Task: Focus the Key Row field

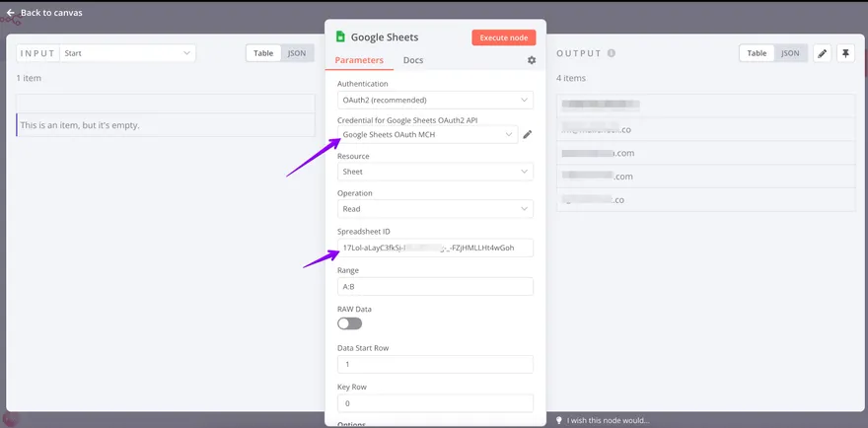Action: (435, 403)
